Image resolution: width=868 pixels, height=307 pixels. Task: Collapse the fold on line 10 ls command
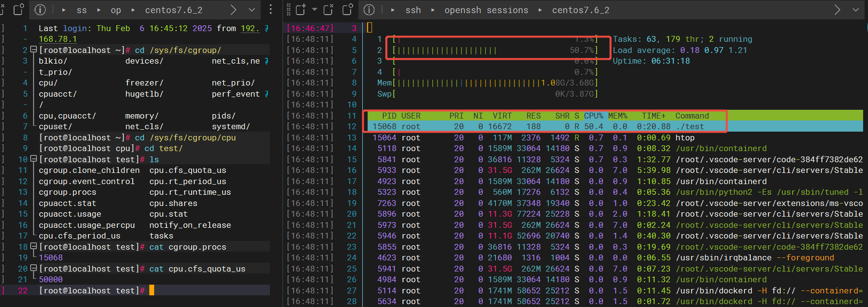pyautogui.click(x=34, y=159)
